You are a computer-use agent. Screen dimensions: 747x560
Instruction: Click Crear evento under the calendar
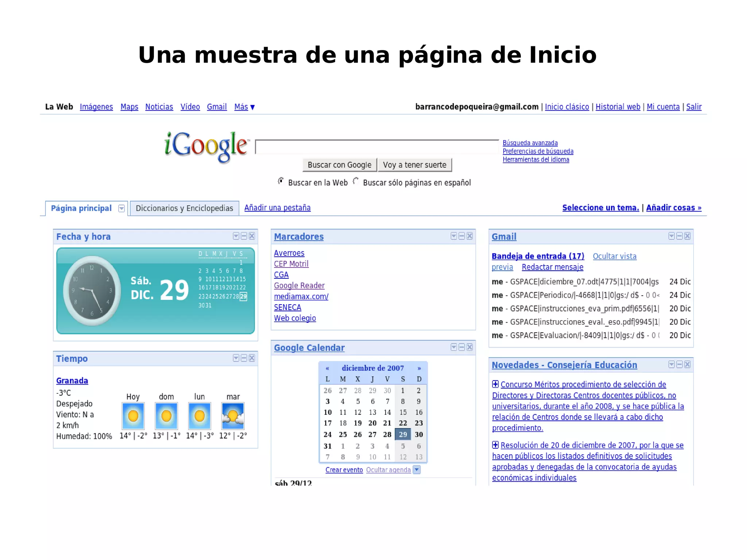coord(344,470)
